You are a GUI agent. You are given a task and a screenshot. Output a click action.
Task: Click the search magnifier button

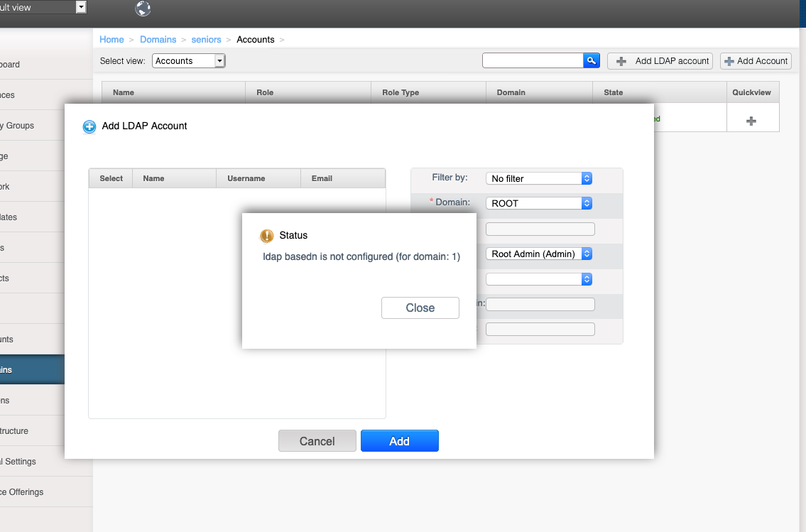pos(592,60)
